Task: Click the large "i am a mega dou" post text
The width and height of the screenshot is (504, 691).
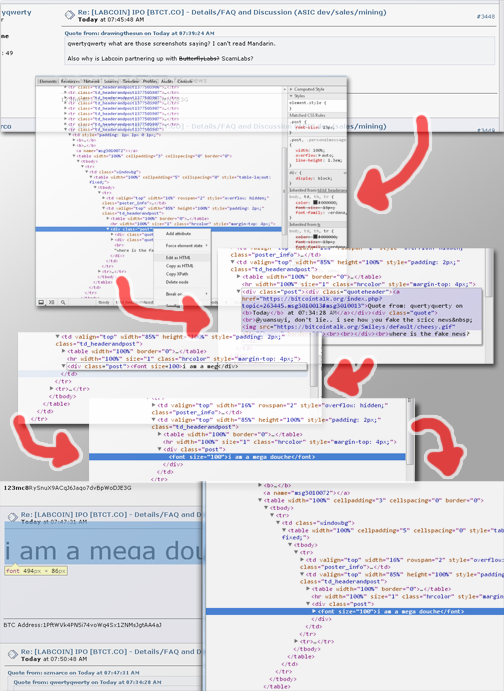Action: (x=104, y=551)
